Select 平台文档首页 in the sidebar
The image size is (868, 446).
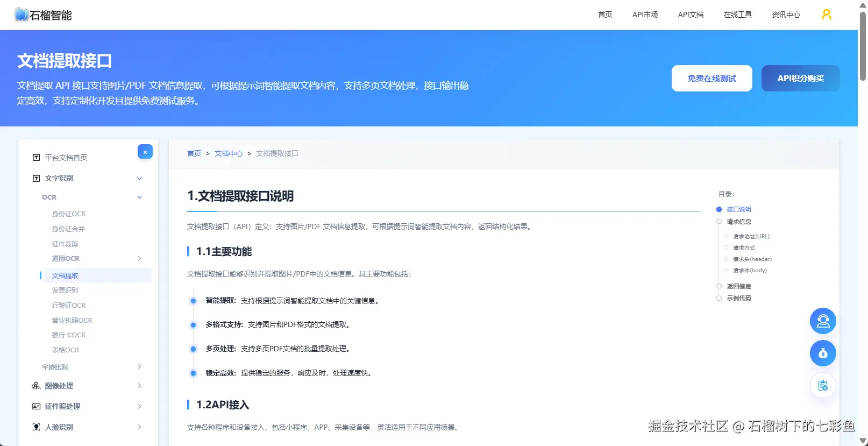click(x=66, y=158)
